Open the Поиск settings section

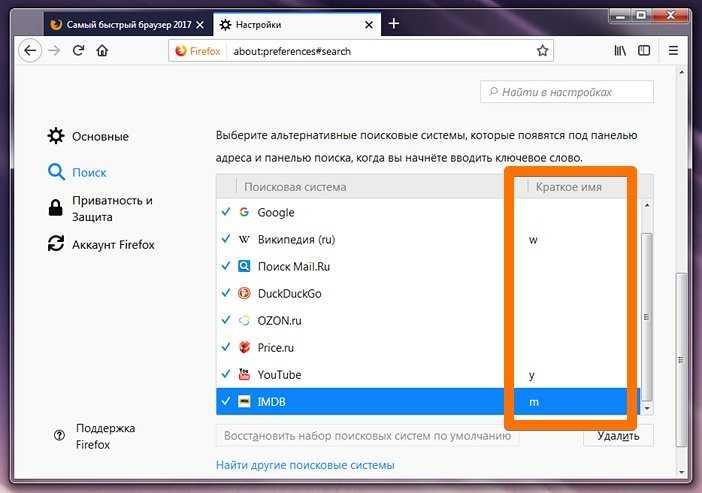pos(89,172)
